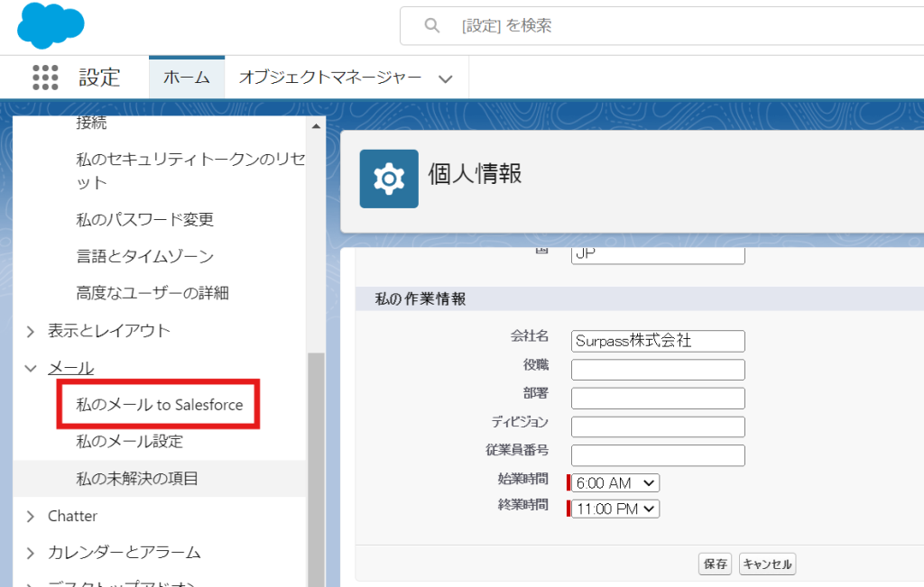Open the 終業時間 dropdown

click(x=617, y=509)
